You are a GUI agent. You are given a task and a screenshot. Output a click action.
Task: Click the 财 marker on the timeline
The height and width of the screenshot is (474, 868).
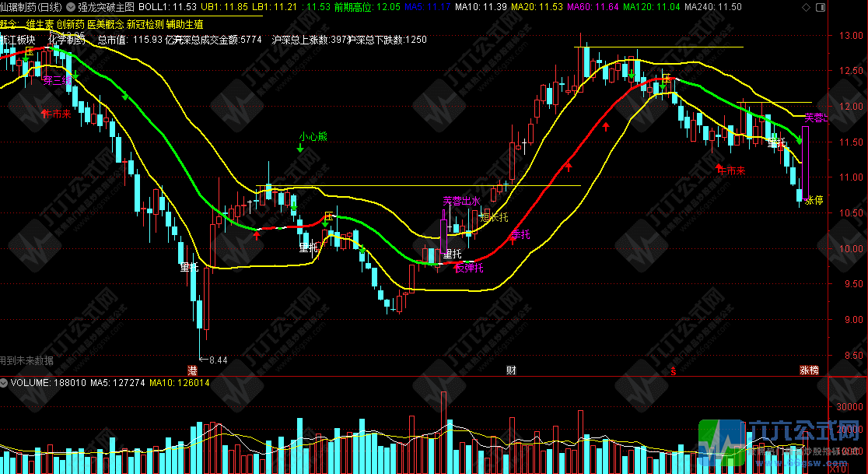(510, 369)
